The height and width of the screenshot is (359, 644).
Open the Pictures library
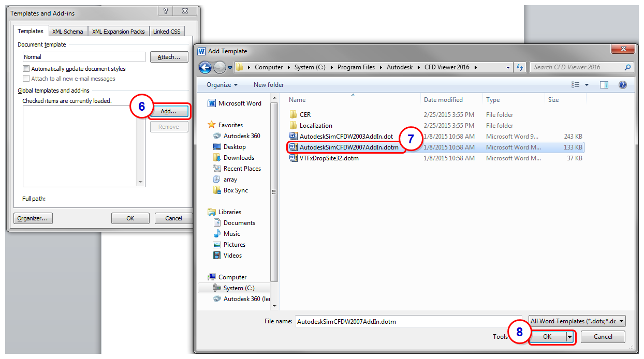point(229,245)
